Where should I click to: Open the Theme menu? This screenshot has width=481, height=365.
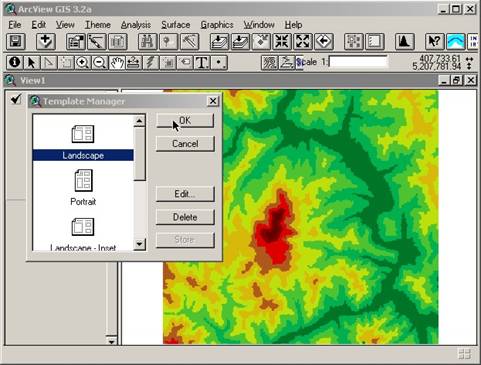[x=98, y=25]
